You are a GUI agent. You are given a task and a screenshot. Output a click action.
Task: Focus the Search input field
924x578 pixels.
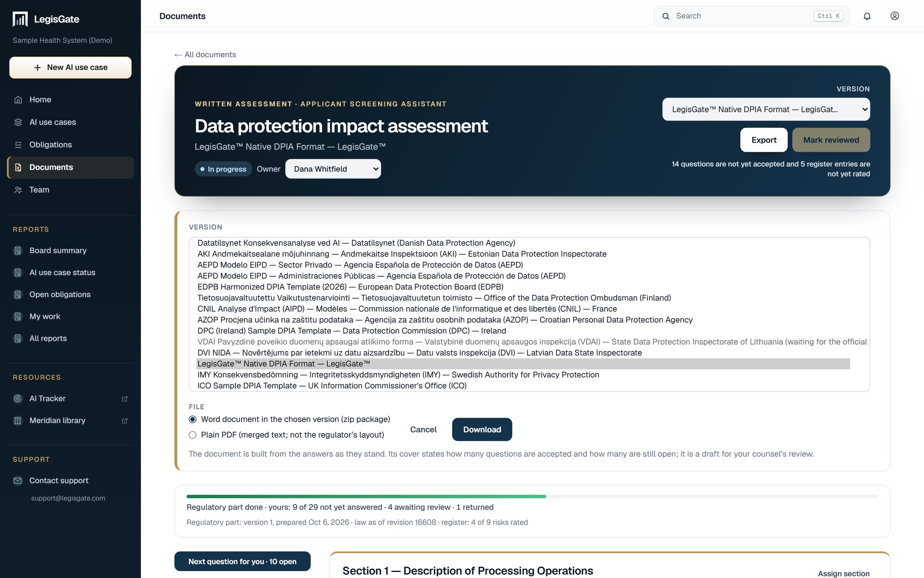click(752, 16)
